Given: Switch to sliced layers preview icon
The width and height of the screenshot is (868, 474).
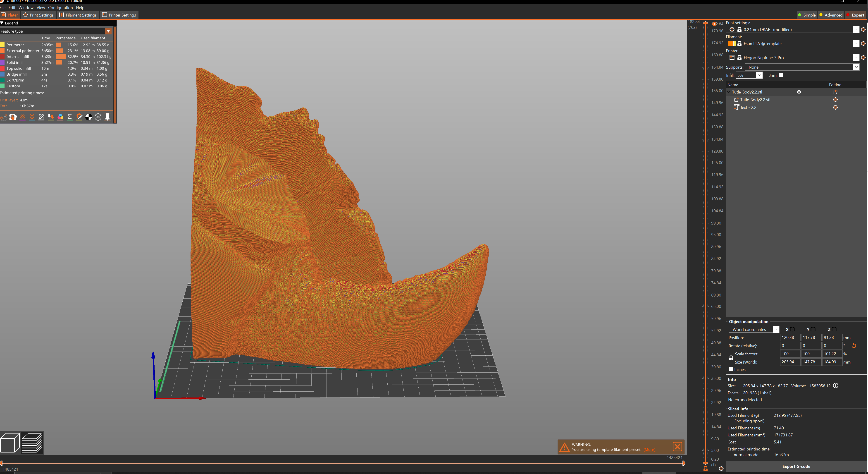Looking at the screenshot, I should tap(32, 442).
